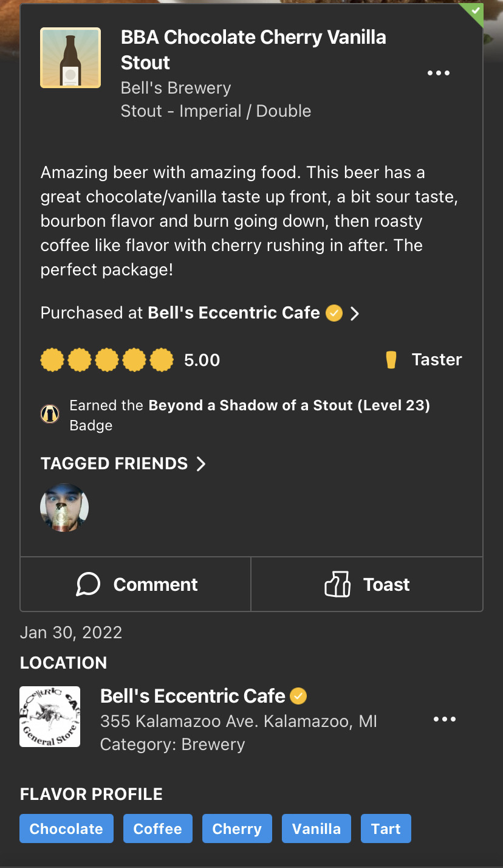Click the verified badge beside Purchased at venue
The height and width of the screenshot is (868, 503).
[334, 313]
